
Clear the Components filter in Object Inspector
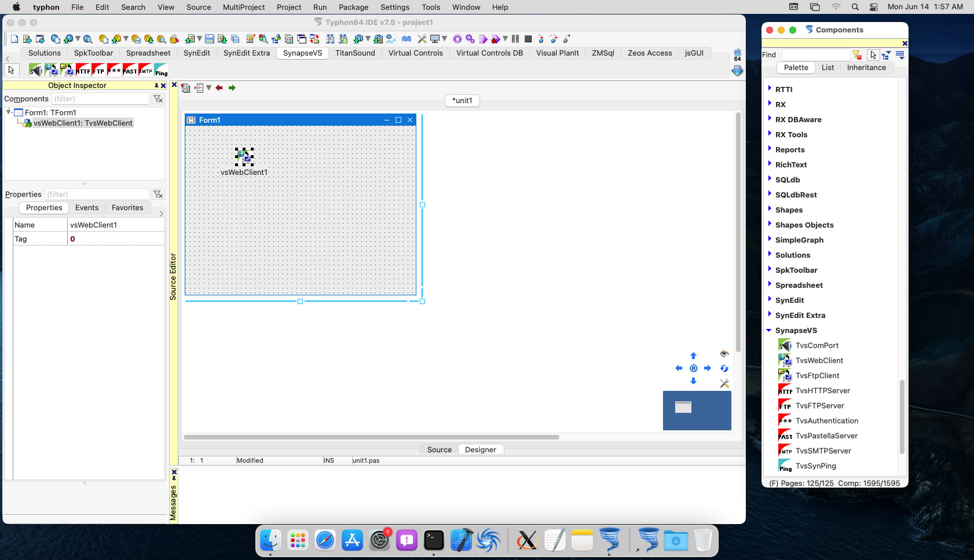click(158, 99)
